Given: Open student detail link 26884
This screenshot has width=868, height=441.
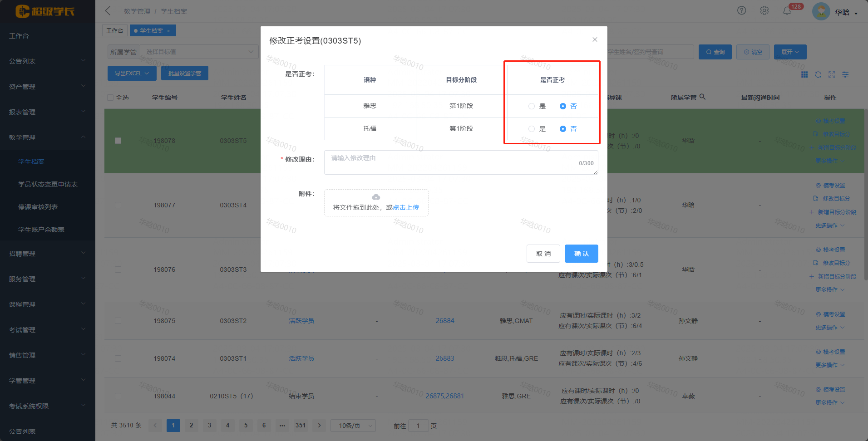Looking at the screenshot, I should pos(445,320).
